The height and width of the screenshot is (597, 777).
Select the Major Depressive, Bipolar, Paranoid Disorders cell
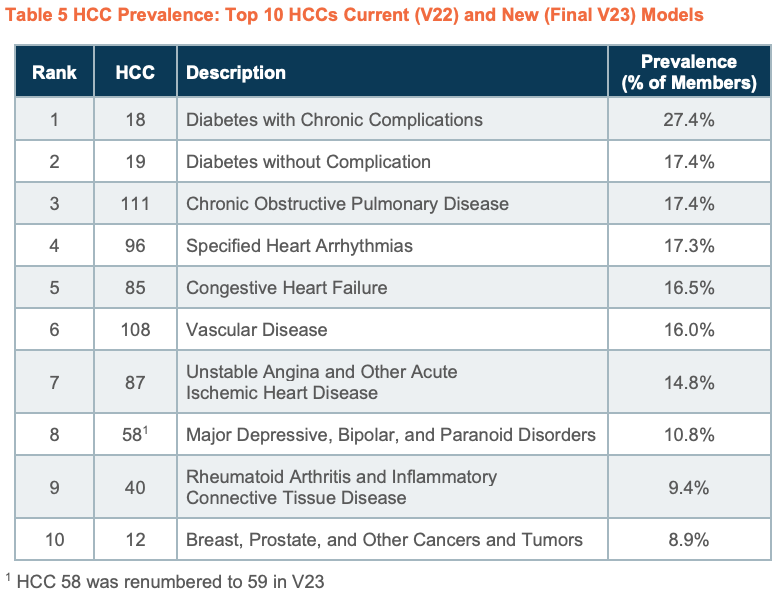[390, 434]
